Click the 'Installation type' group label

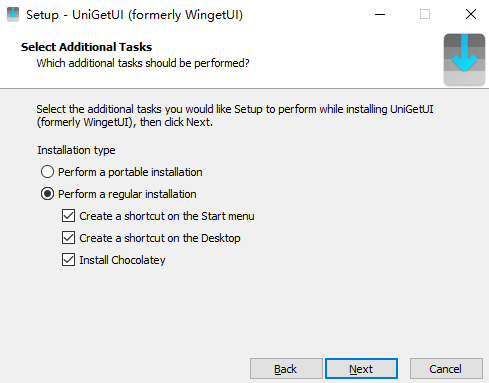tap(76, 150)
